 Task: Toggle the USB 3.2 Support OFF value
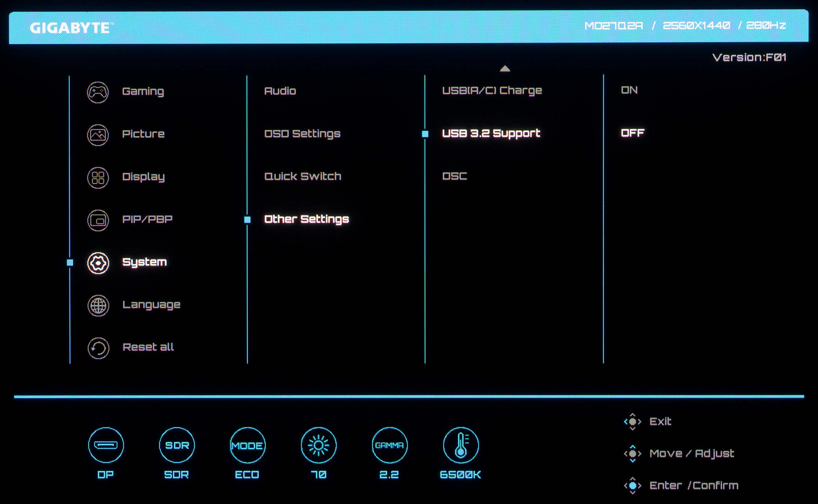coord(632,133)
